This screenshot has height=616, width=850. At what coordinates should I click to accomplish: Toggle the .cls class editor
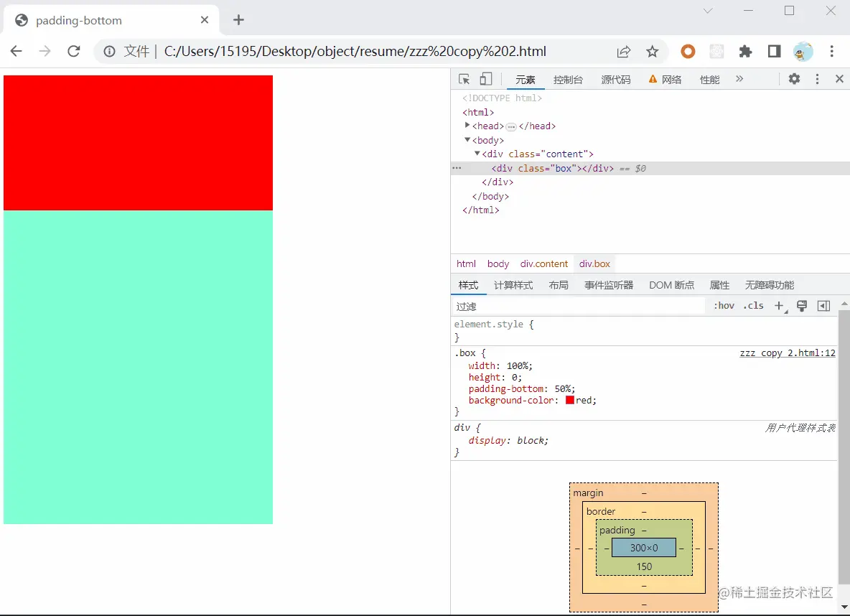click(x=754, y=306)
